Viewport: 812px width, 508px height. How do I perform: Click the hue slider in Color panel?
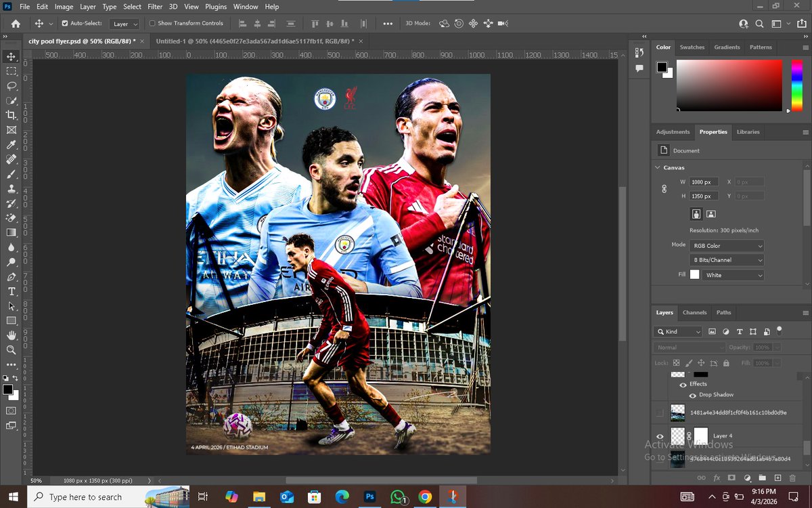click(x=797, y=85)
